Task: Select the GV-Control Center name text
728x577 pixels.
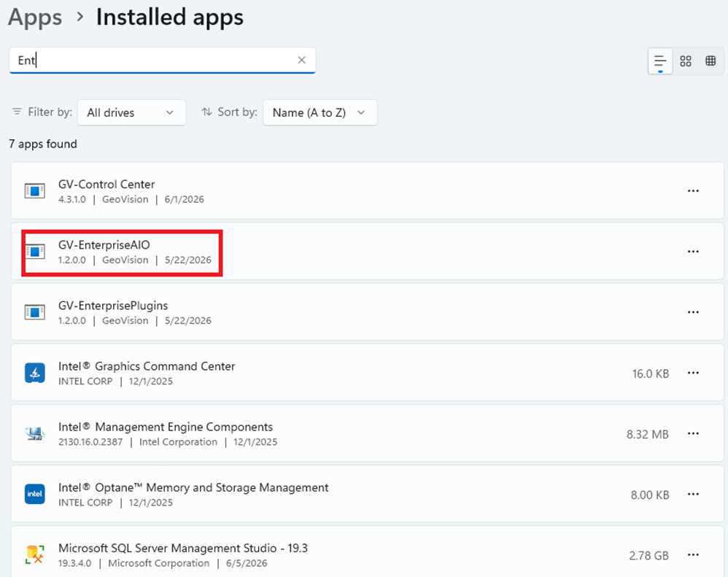Action: [x=107, y=185]
